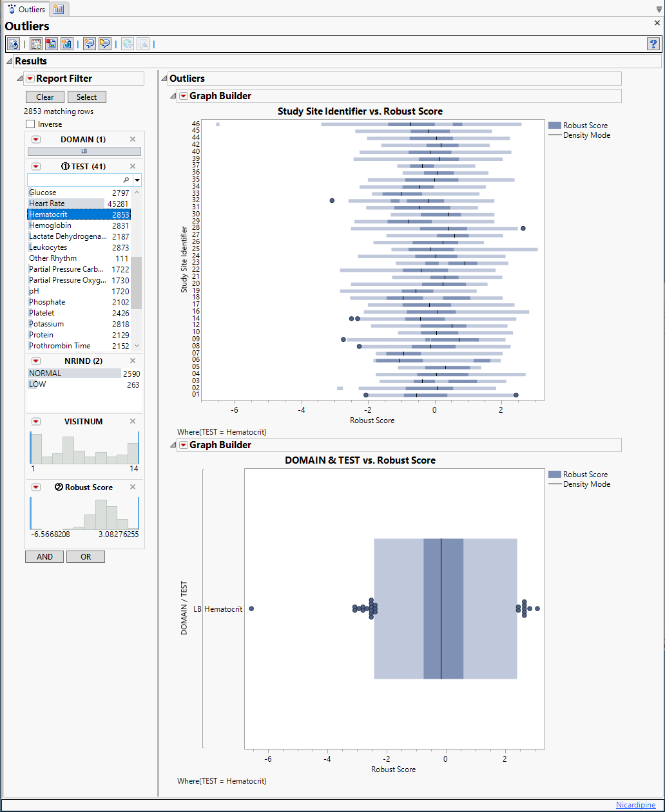The height and width of the screenshot is (812, 665).
Task: Click the red-square data table toolbar icon
Action: point(51,44)
